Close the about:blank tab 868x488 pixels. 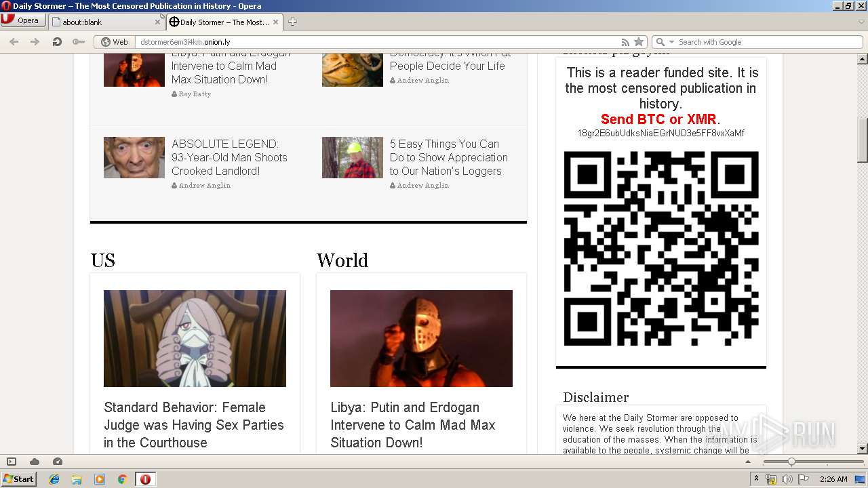pos(157,22)
